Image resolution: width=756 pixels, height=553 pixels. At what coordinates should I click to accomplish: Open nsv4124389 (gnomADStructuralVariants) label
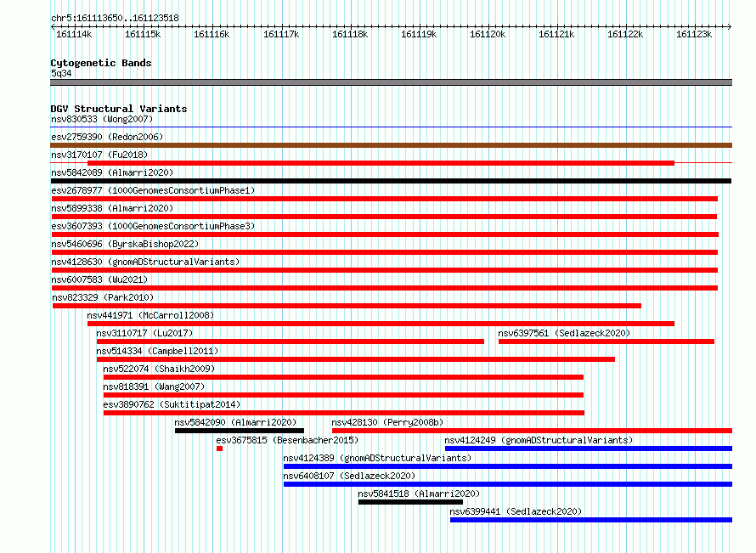[x=377, y=458]
